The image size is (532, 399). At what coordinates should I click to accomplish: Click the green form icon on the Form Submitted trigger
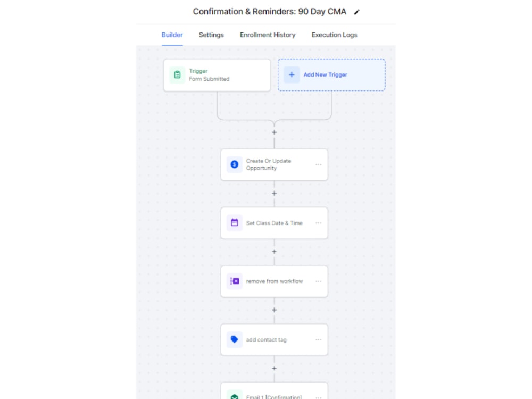pos(178,74)
